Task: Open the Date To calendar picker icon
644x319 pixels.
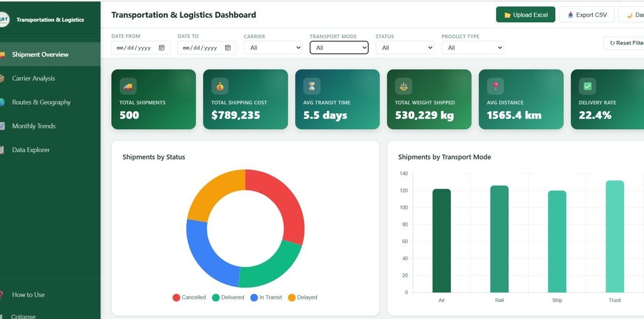Action: coord(228,48)
